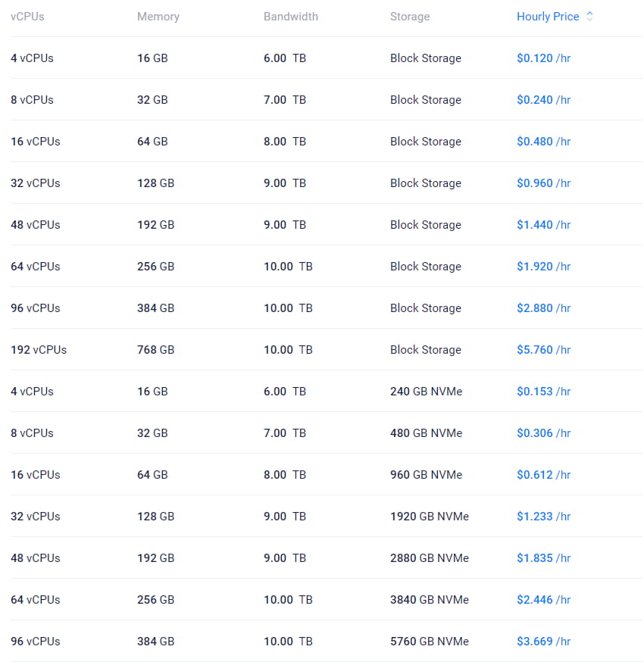Image resolution: width=644 pixels, height=662 pixels.
Task: Select the $3.669 /hr price link
Action: (x=543, y=641)
